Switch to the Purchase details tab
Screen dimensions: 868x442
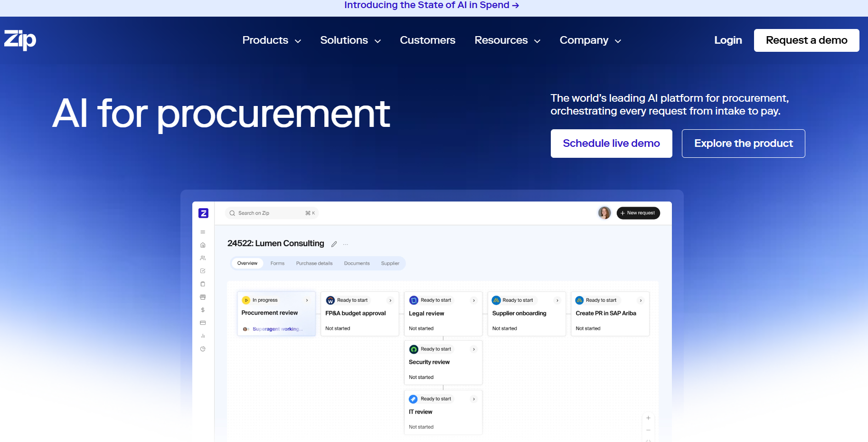click(x=314, y=263)
